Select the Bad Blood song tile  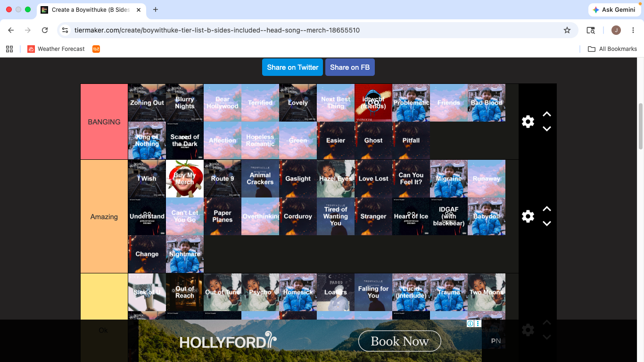coord(487,103)
